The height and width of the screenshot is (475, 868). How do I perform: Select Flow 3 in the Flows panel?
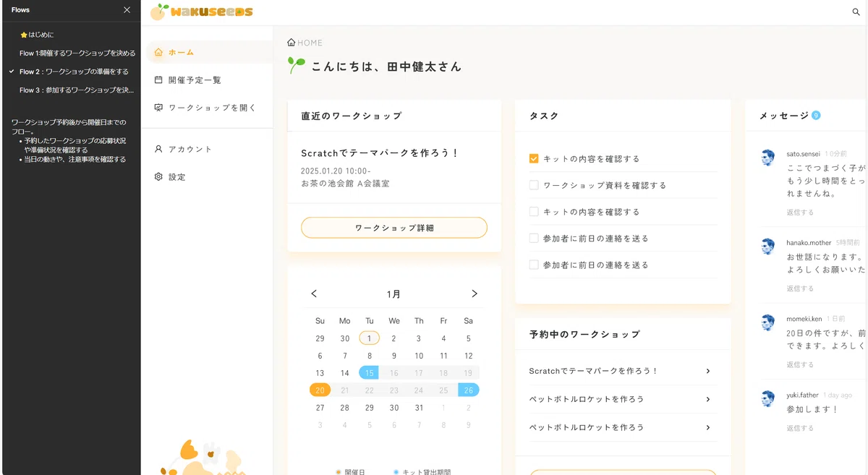[x=77, y=90]
